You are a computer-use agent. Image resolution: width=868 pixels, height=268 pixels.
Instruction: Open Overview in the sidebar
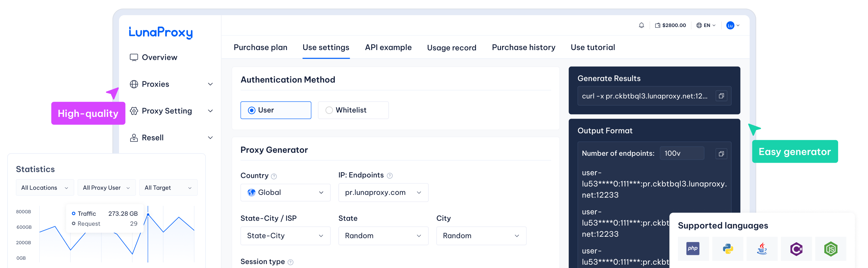click(x=159, y=57)
